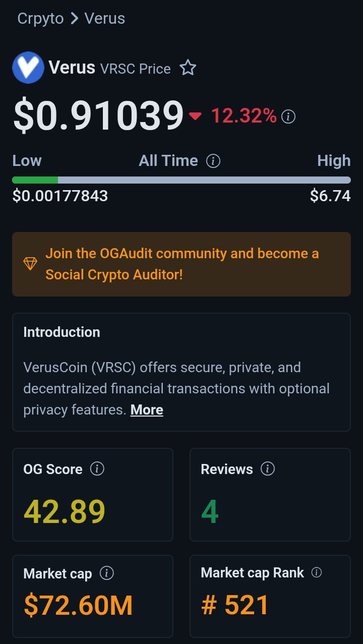Click the red price decrease arrow
This screenshot has width=363, height=644.
pyautogui.click(x=195, y=116)
